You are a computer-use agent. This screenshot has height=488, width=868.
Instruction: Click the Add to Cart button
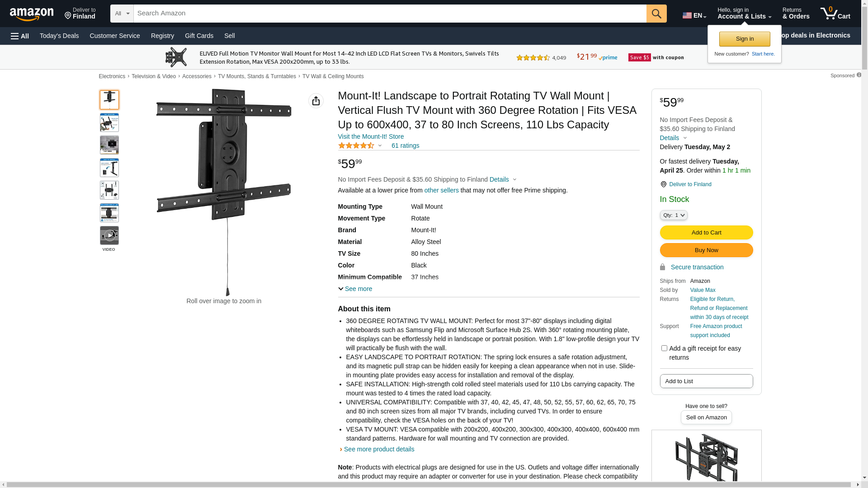coord(706,233)
